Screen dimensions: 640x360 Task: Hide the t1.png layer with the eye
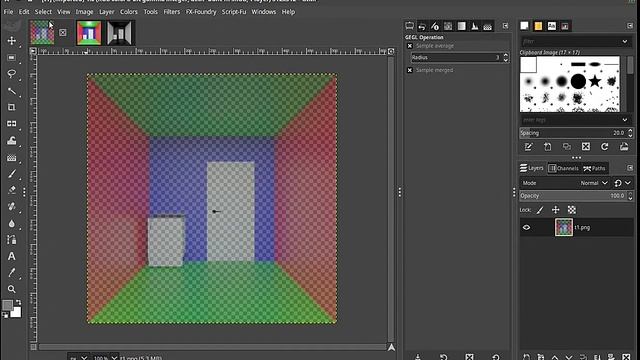tap(527, 227)
